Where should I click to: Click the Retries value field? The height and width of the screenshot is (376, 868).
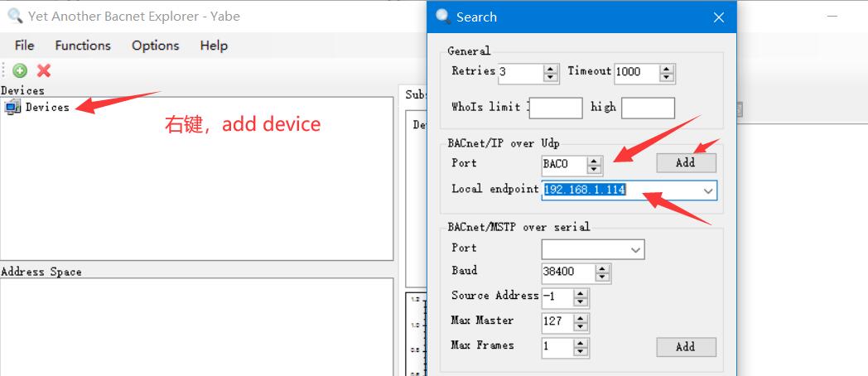520,72
